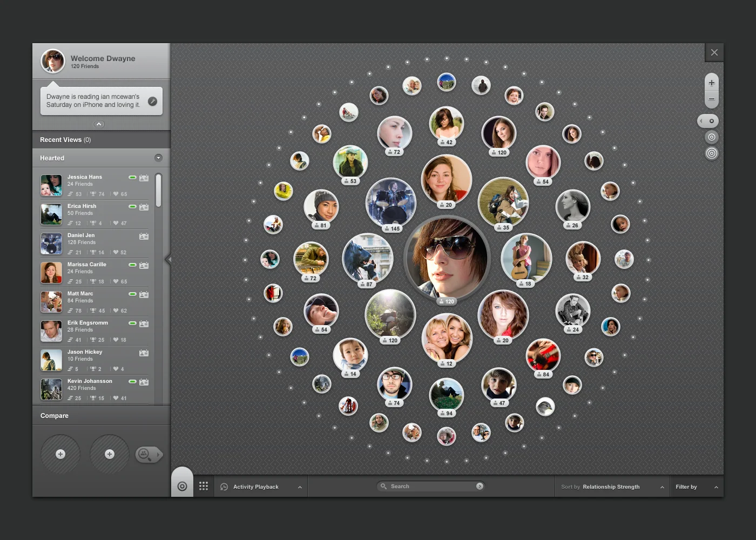Open Jessica Hans's contact card icon
Image resolution: width=756 pixels, height=540 pixels.
click(x=144, y=178)
